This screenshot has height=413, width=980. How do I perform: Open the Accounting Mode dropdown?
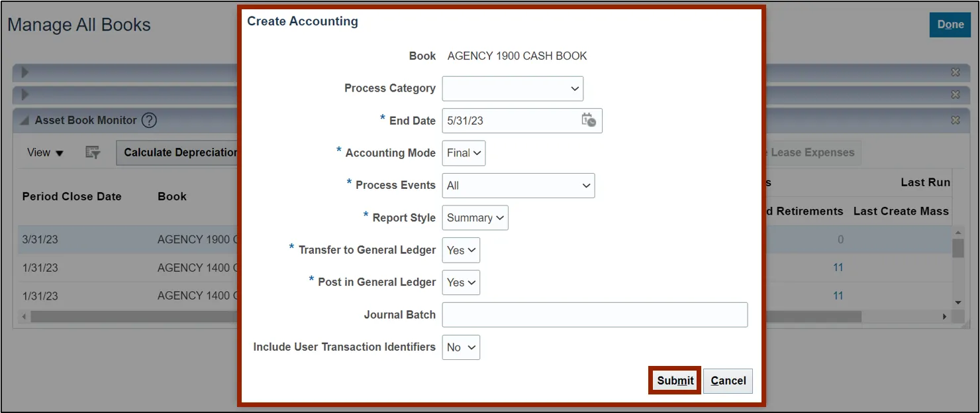(464, 153)
